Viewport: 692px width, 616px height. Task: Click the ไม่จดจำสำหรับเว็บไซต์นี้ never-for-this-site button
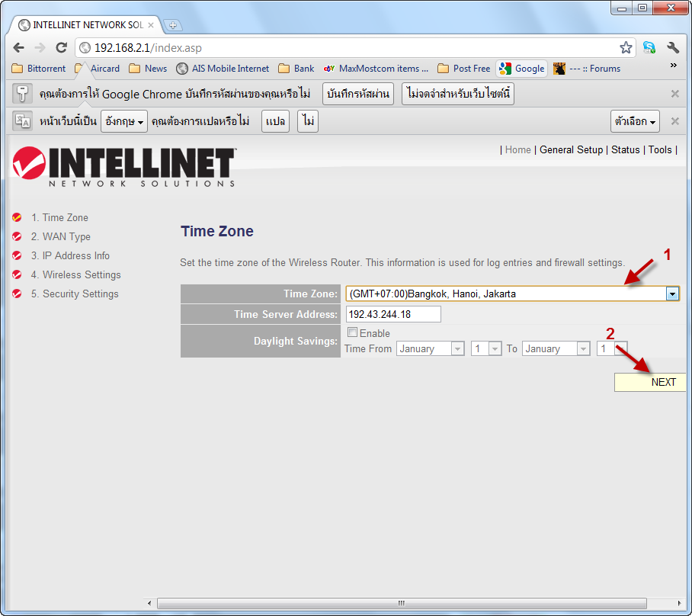[458, 94]
